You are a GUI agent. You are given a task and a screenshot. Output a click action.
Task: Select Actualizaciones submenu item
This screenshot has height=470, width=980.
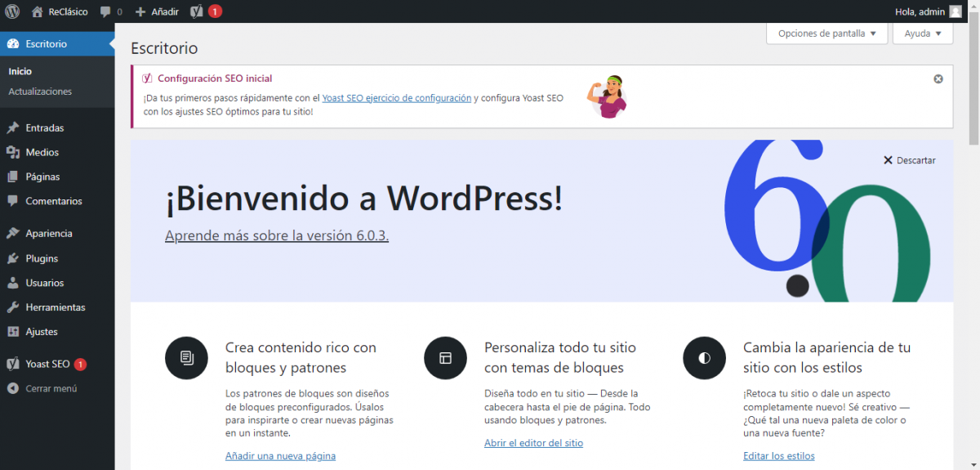40,92
